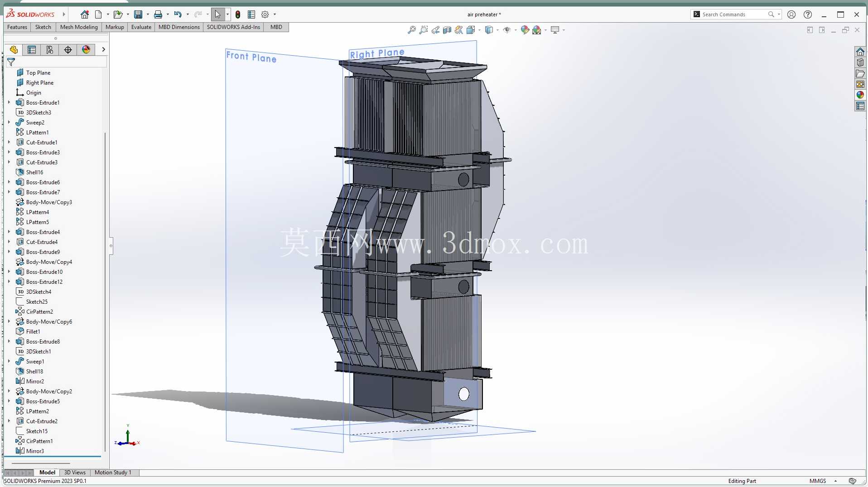Undo the last action with the Undo icon
868x487 pixels.
(178, 14)
